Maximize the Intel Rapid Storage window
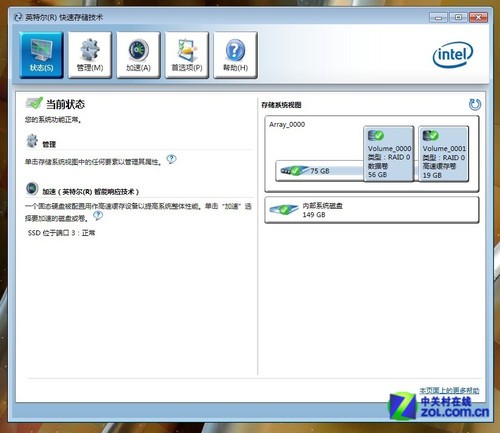This screenshot has width=500, height=433. click(458, 17)
